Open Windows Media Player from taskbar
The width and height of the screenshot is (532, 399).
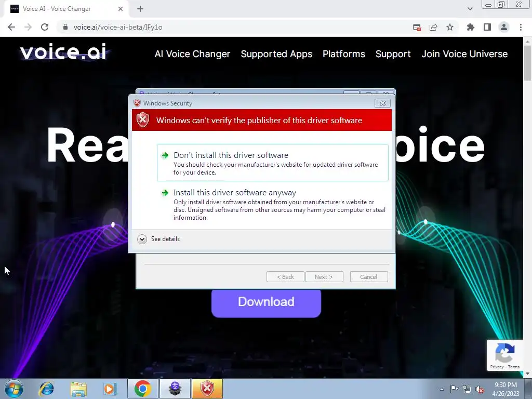[x=110, y=389]
